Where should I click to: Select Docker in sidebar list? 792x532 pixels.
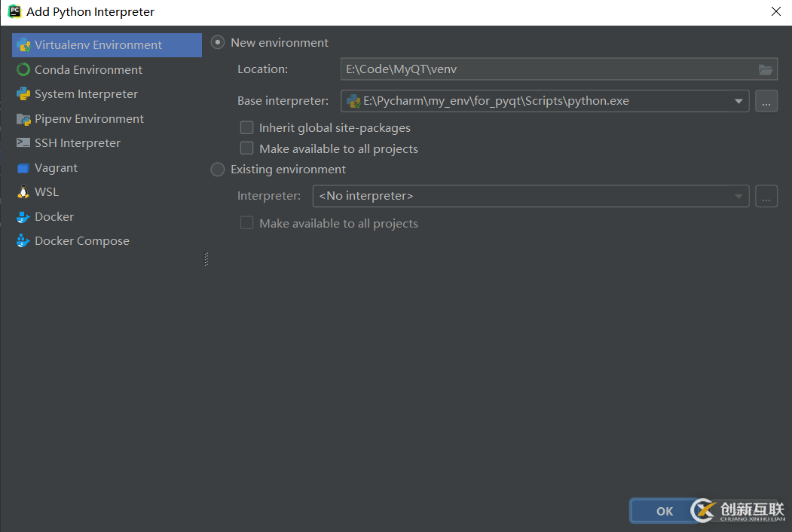[x=106, y=217]
